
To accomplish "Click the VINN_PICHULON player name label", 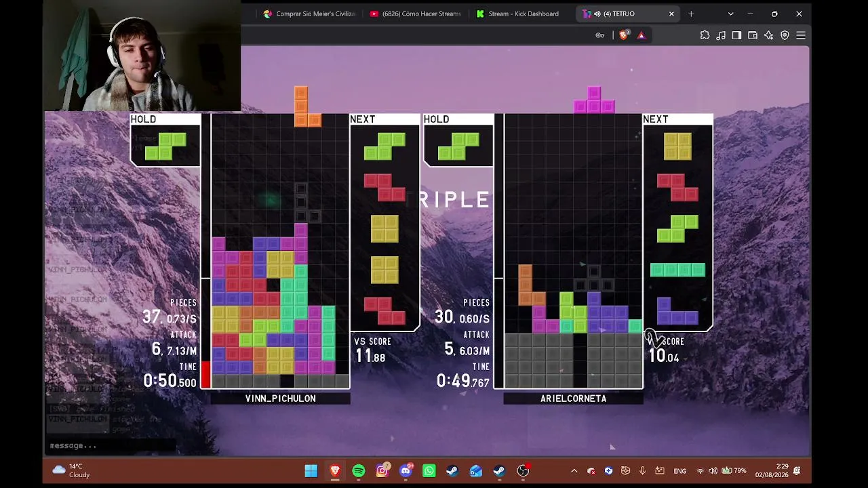I will [x=281, y=399].
